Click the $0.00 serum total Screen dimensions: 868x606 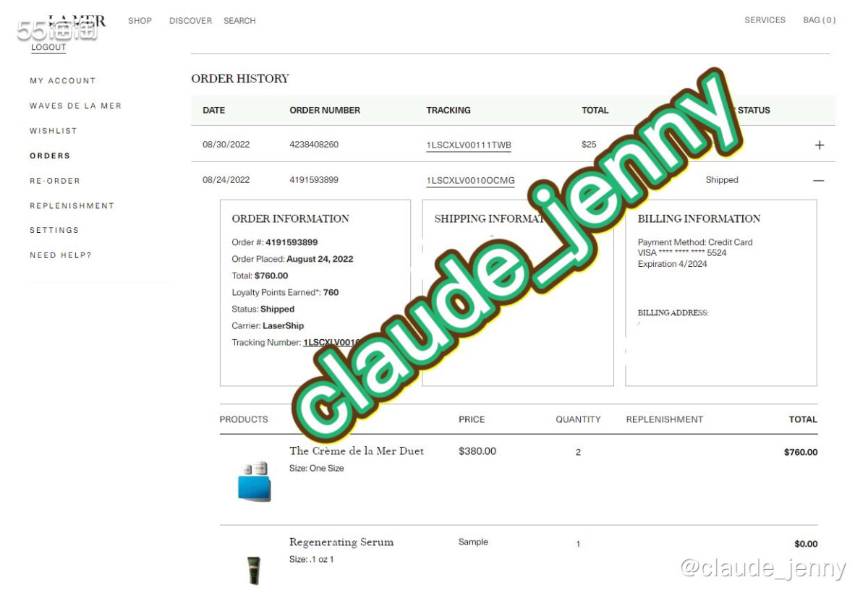tap(806, 545)
